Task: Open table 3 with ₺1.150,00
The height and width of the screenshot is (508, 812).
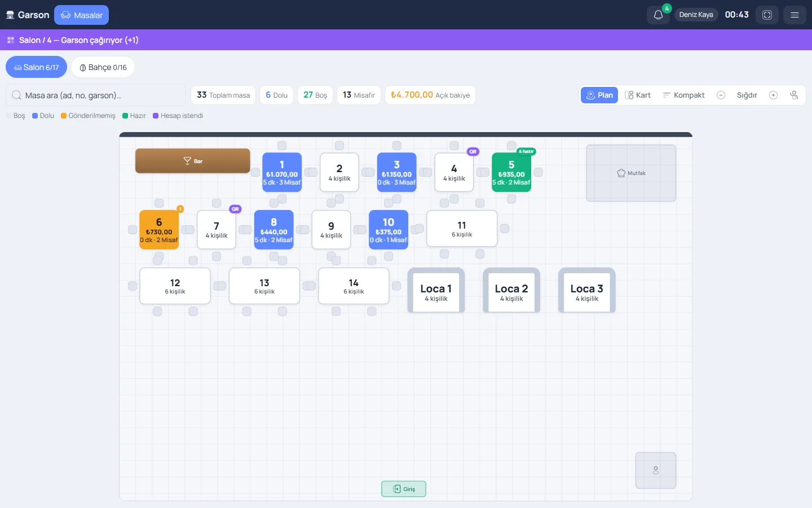Action: (x=397, y=173)
